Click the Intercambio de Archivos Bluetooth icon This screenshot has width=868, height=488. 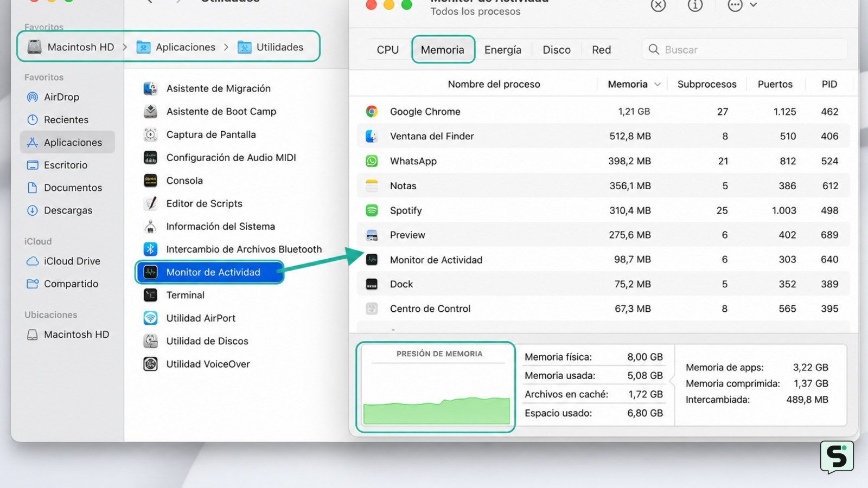pos(150,249)
